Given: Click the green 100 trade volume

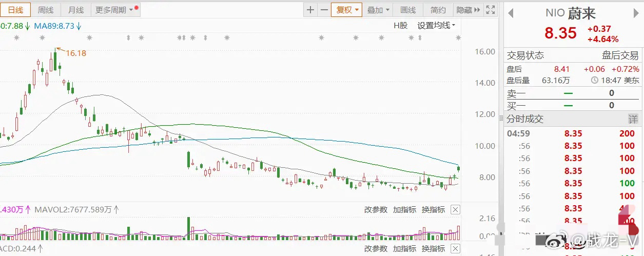Looking at the screenshot, I should coord(627,183).
